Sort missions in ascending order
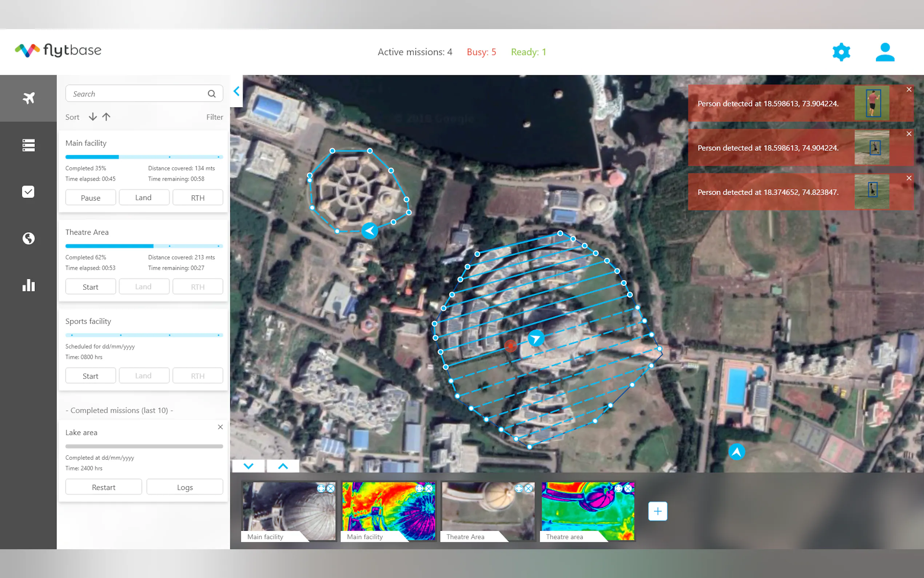This screenshot has height=578, width=924. [106, 117]
